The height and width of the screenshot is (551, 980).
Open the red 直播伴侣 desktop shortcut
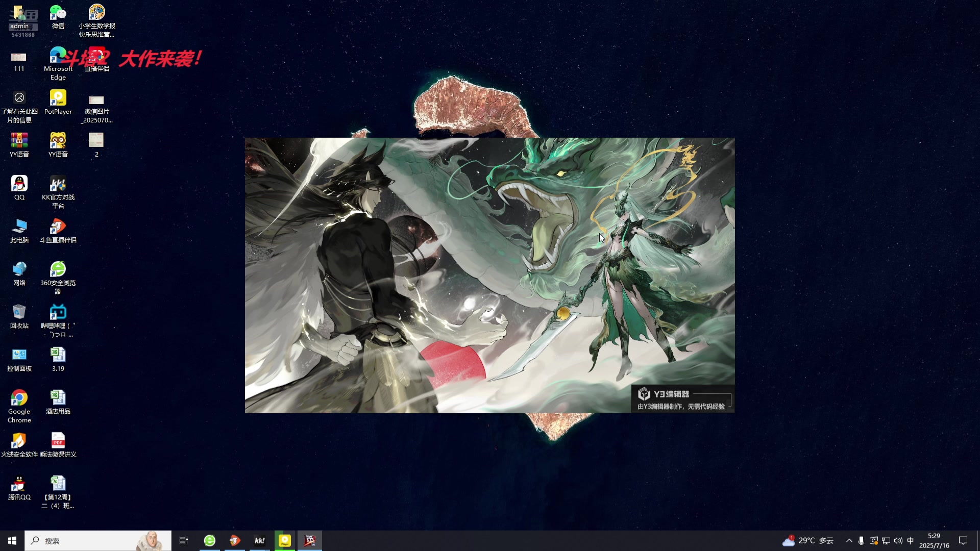click(x=97, y=60)
